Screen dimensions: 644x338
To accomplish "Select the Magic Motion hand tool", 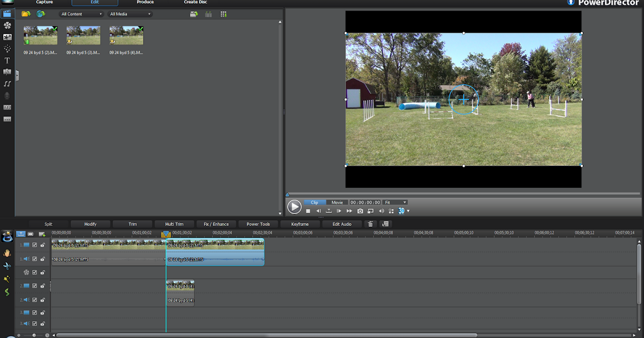I will tap(7, 253).
